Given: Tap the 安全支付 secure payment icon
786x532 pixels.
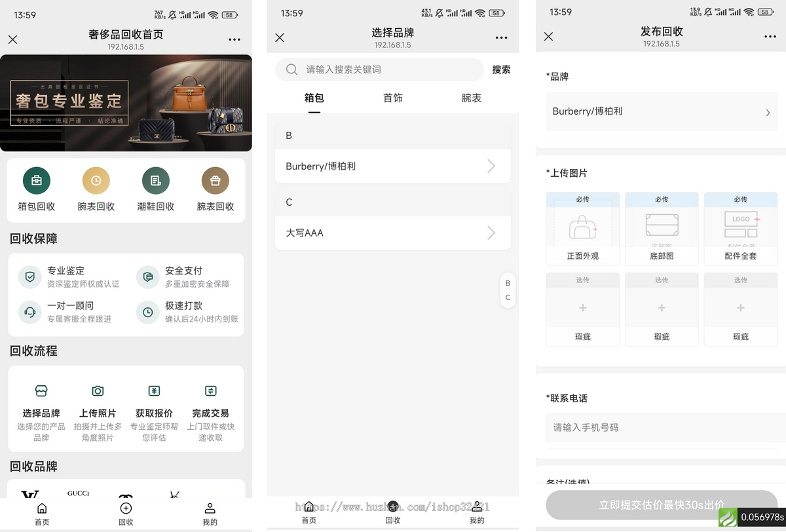Looking at the screenshot, I should (148, 277).
